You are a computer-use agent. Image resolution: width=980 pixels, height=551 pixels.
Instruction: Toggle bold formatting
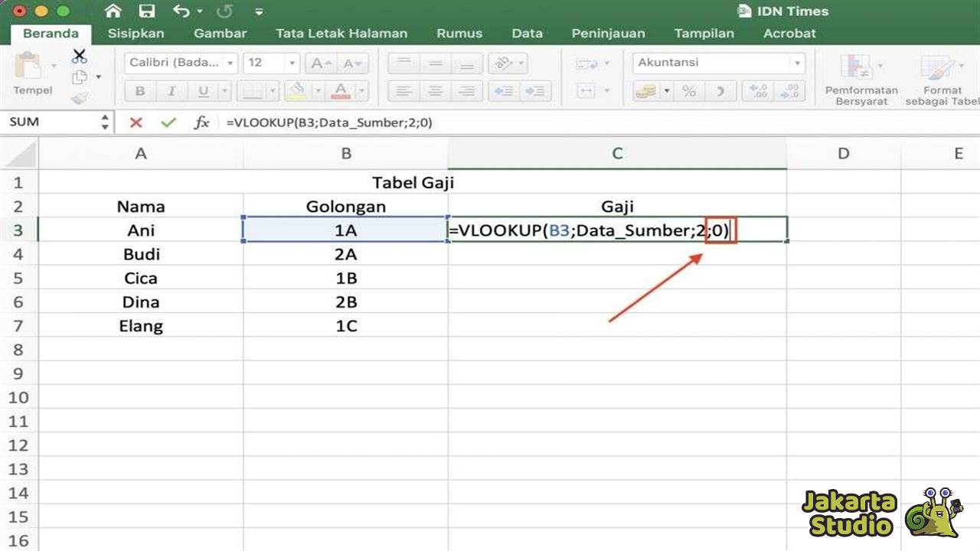click(139, 90)
